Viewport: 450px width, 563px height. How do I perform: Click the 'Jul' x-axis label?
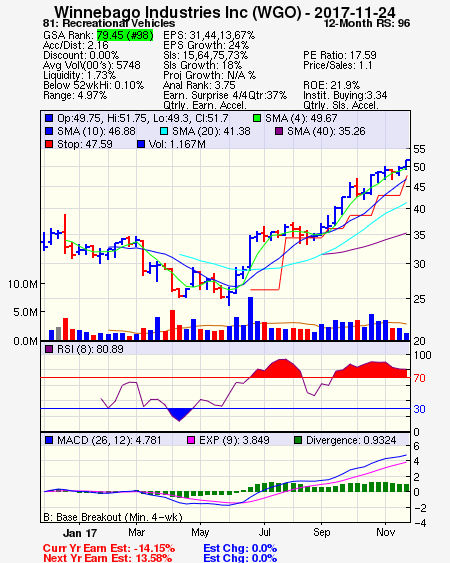(x=264, y=532)
